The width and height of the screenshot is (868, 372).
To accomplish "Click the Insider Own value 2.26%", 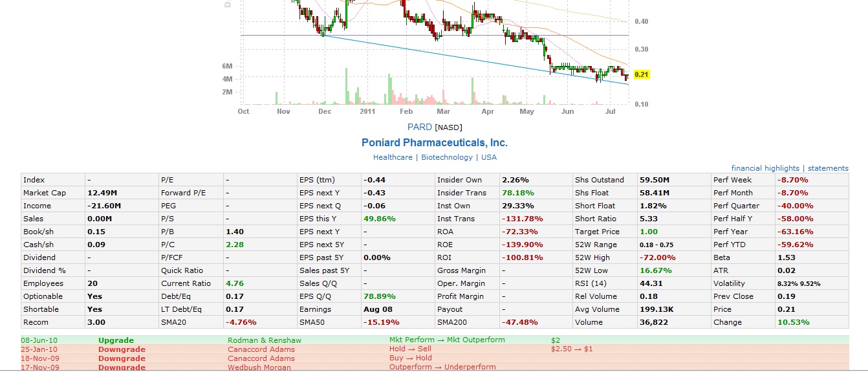I will [x=515, y=180].
